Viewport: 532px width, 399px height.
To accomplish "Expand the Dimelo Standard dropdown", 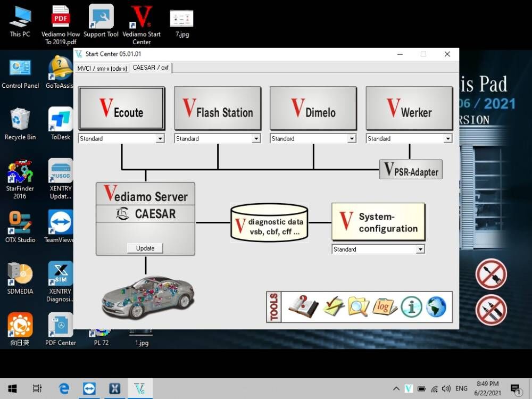I will [352, 138].
